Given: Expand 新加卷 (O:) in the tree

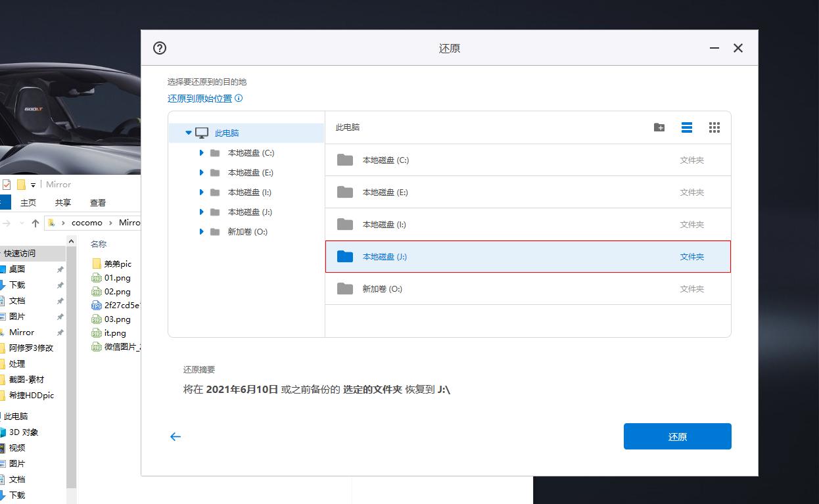Looking at the screenshot, I should (x=202, y=231).
